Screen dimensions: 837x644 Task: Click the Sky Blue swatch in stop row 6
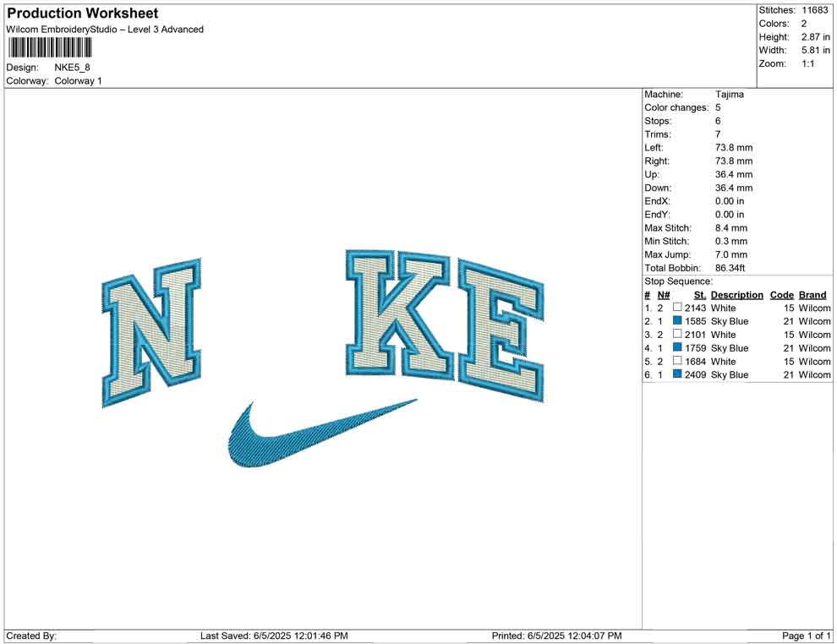pos(677,374)
